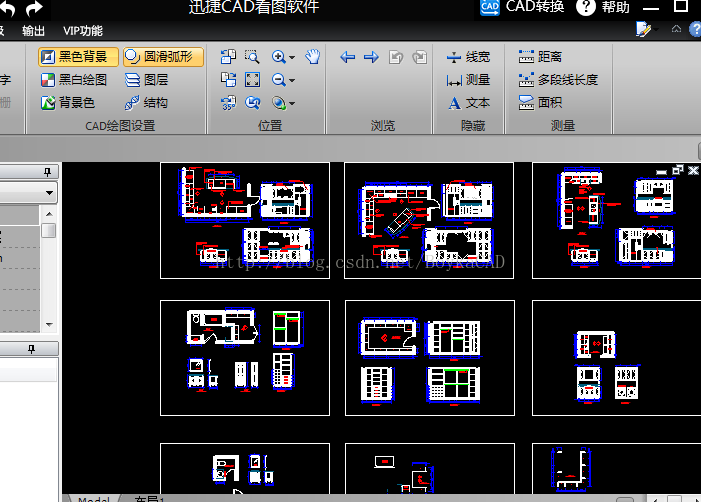Viewport: 701px width, 502px height.
Task: Go to next file with right arrow
Action: pos(371,57)
